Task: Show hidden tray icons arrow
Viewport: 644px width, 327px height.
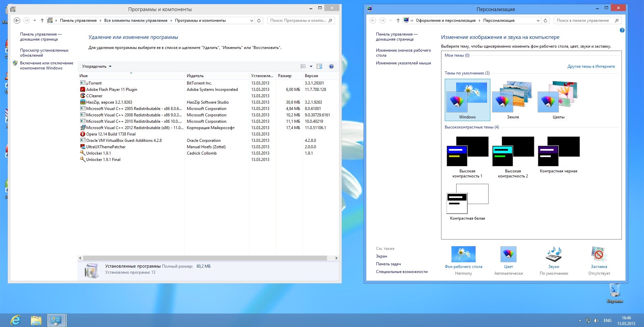Action: [x=580, y=321]
